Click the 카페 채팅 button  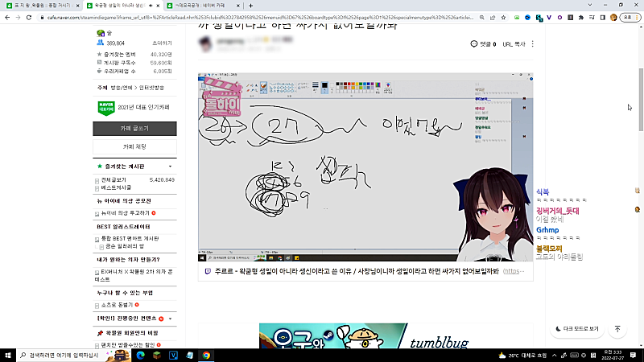[x=134, y=146]
